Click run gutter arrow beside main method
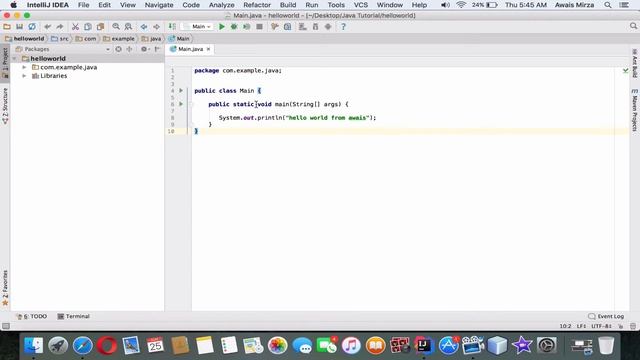Screen dimensions: 640x360 (181, 104)
